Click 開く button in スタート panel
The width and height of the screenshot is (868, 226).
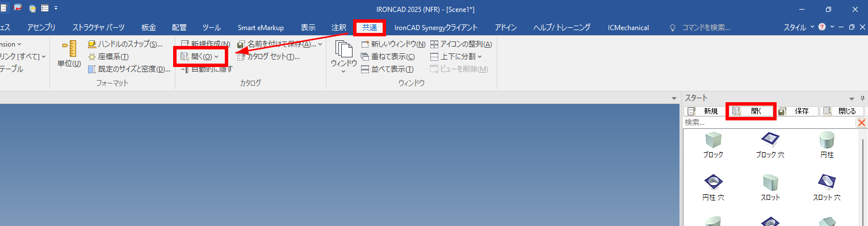(x=751, y=111)
